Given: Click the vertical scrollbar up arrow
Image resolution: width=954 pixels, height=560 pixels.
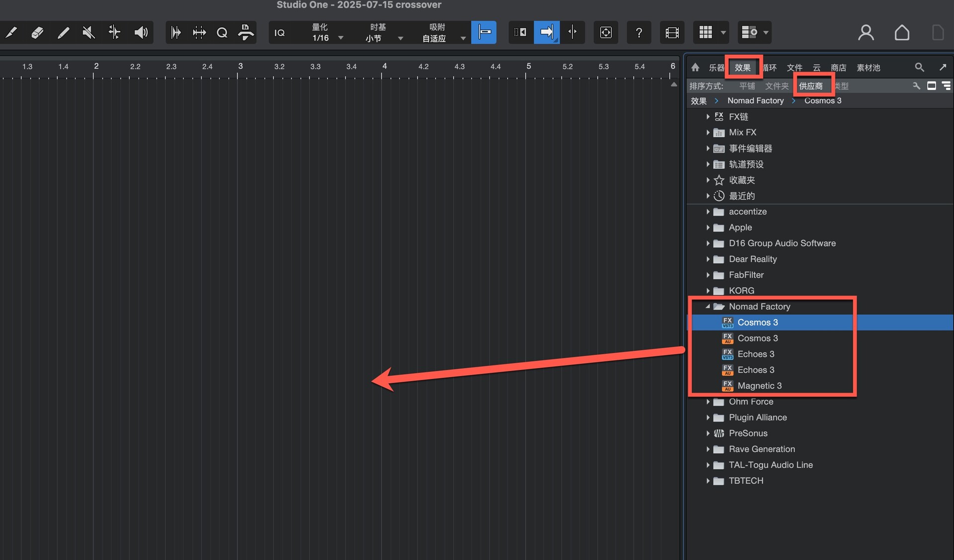Looking at the screenshot, I should (x=674, y=84).
